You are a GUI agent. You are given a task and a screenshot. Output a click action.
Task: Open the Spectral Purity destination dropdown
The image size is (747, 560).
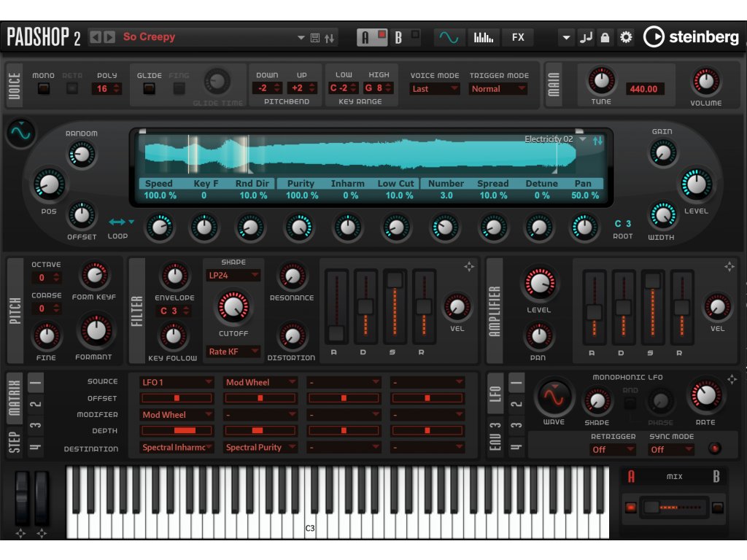(260, 447)
